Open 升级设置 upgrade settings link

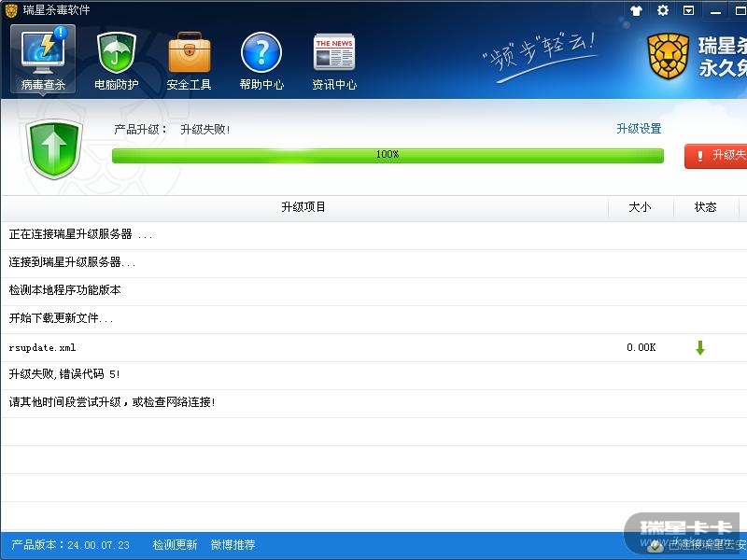point(639,129)
